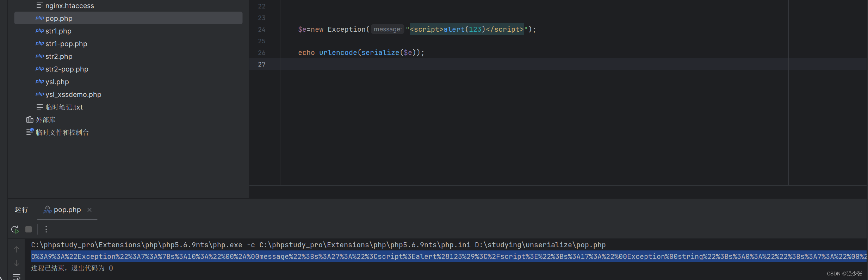Close the pop.php run tab
The image size is (868, 280).
[x=89, y=210]
